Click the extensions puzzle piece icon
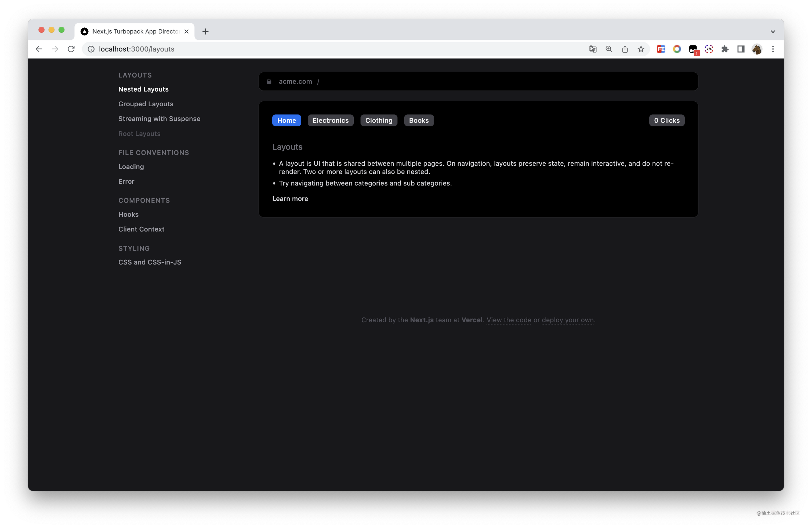 pyautogui.click(x=725, y=49)
